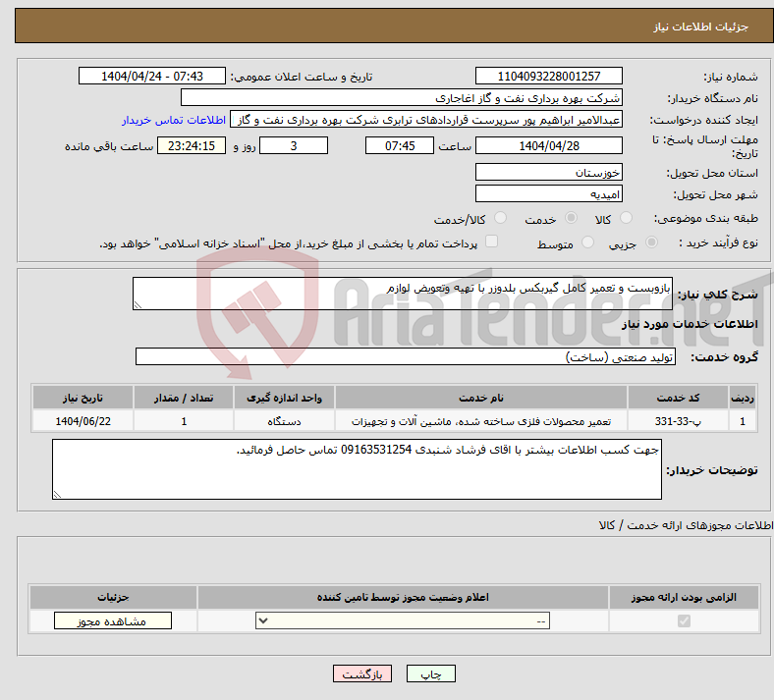Click the نام خدمت column header
The image size is (774, 700).
(x=481, y=398)
